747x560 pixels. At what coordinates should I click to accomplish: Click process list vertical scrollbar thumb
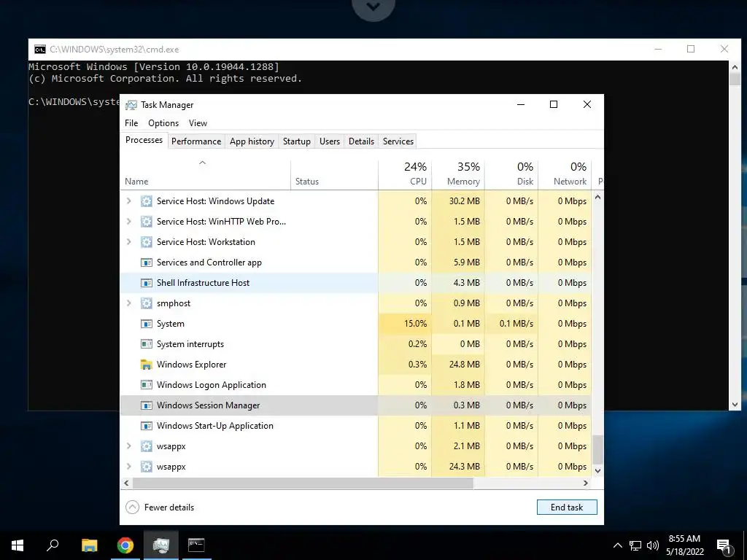pyautogui.click(x=598, y=449)
